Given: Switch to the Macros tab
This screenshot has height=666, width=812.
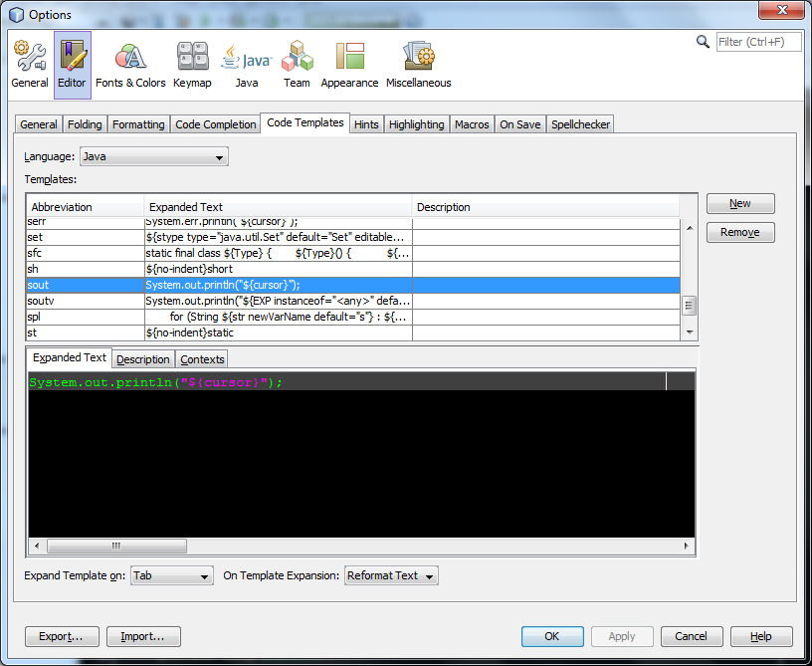Looking at the screenshot, I should tap(471, 123).
